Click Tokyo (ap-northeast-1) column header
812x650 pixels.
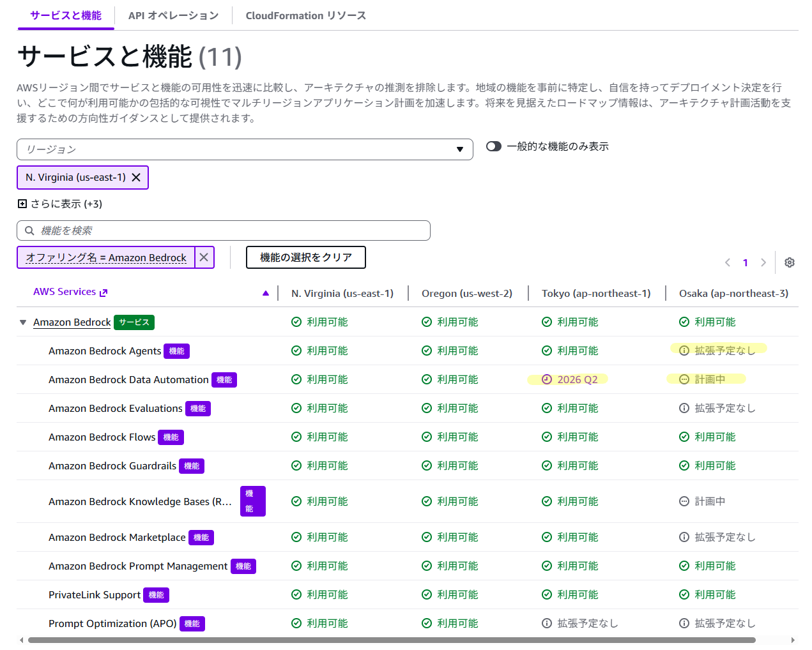coord(596,293)
